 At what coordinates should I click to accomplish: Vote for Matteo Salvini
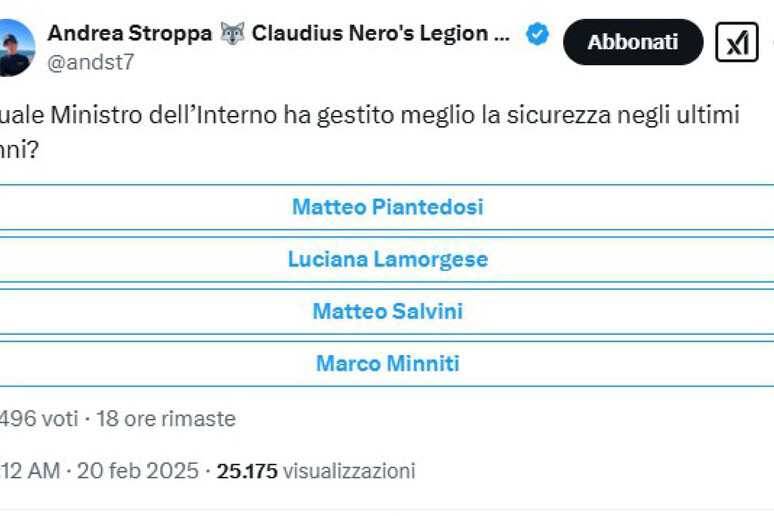point(387,311)
